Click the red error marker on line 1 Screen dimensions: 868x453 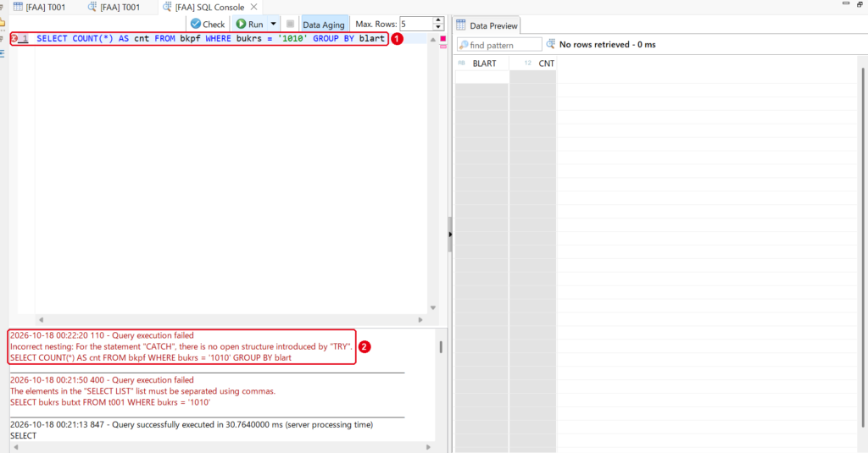click(x=14, y=38)
